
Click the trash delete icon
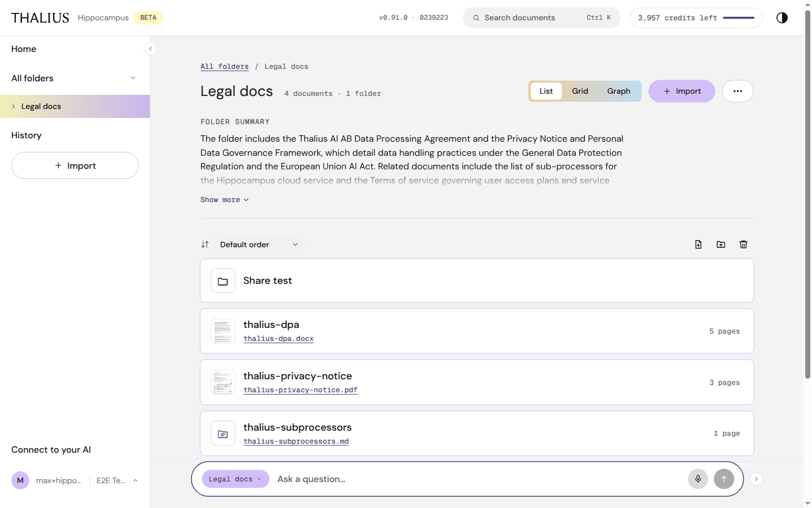[743, 244]
